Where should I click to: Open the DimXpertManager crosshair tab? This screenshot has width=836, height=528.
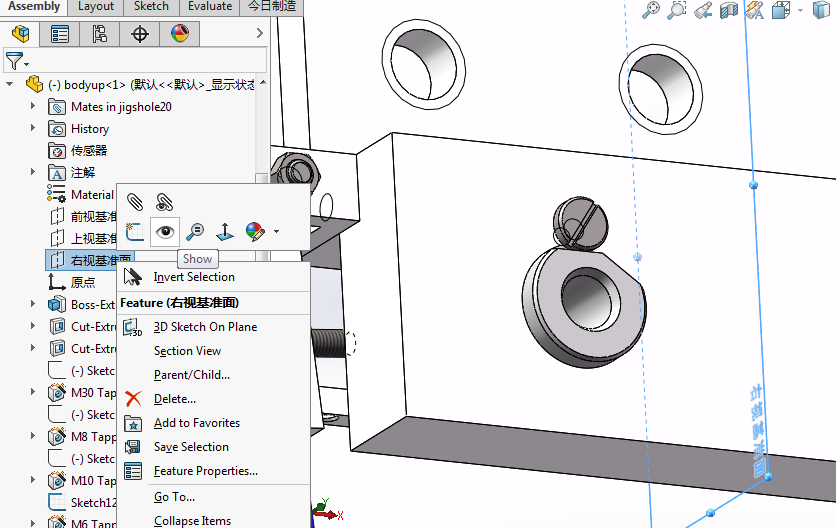[x=140, y=34]
